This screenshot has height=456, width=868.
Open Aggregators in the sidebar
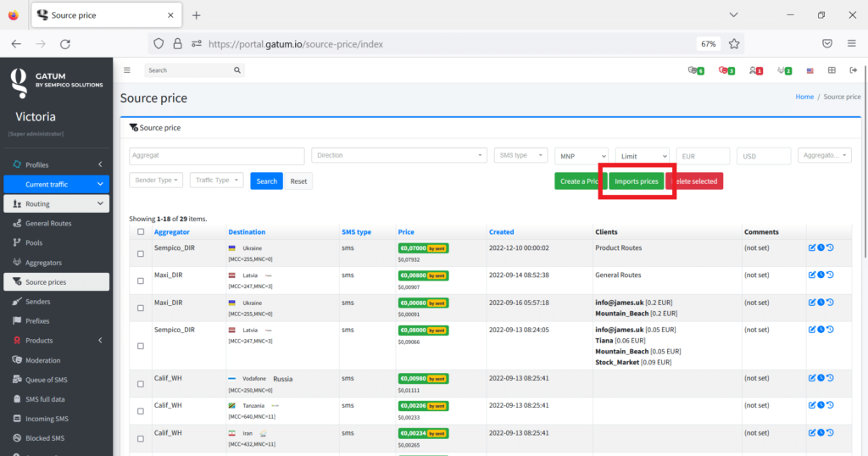[43, 263]
